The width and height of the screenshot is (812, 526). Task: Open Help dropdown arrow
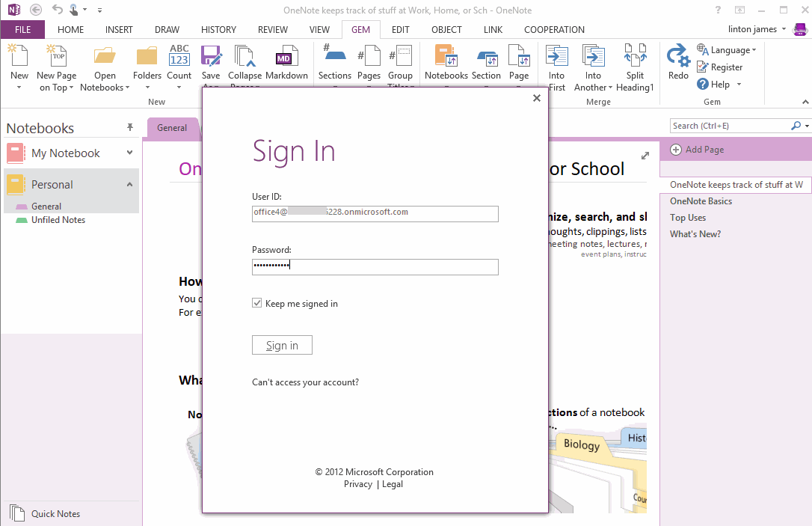[x=739, y=84]
